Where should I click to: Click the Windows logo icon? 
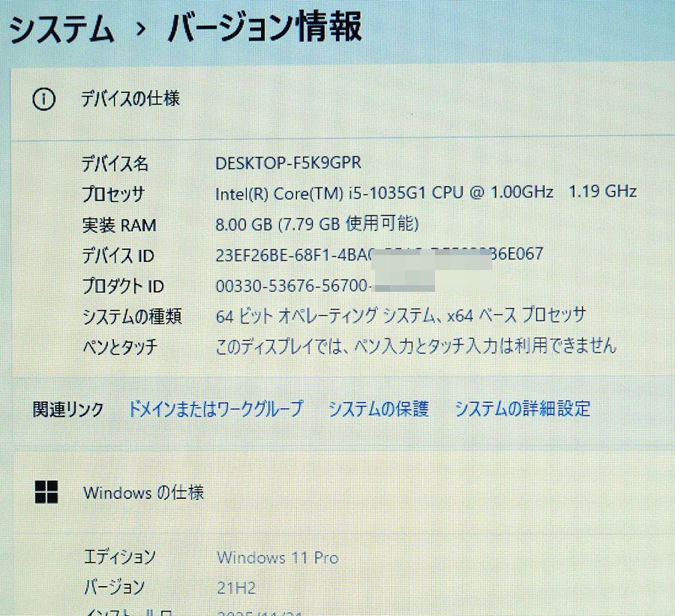point(46,492)
